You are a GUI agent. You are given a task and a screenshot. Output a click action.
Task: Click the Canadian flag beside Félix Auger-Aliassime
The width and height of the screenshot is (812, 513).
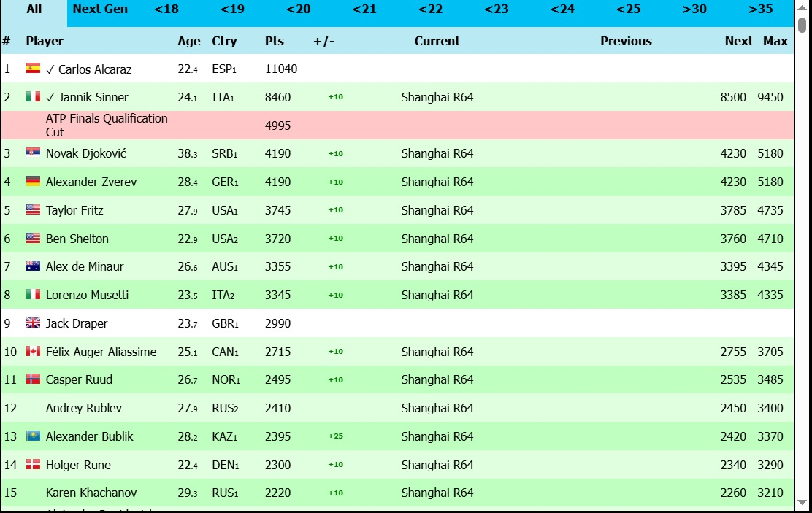[33, 352]
